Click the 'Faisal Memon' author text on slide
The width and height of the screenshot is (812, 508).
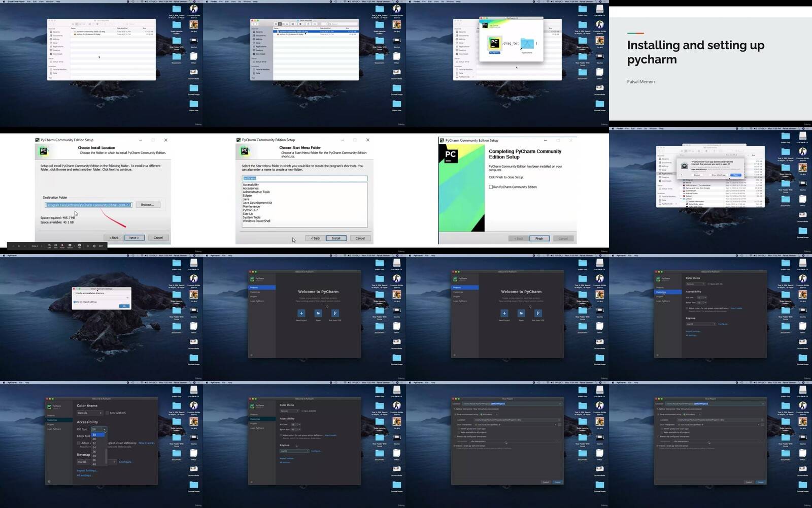pos(640,82)
